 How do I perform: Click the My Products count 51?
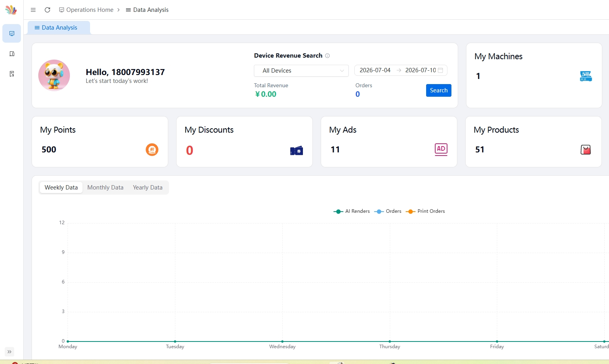pos(480,150)
